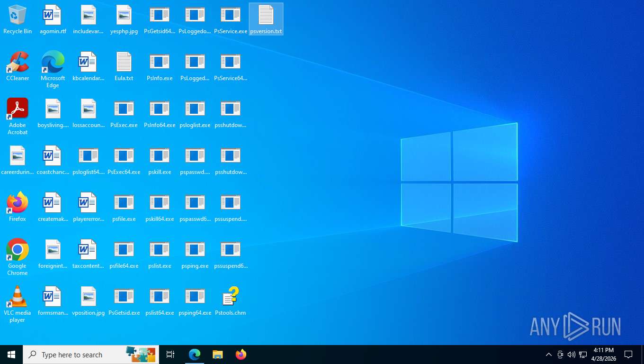Select the PsGetsid64 executable icon

(x=160, y=19)
